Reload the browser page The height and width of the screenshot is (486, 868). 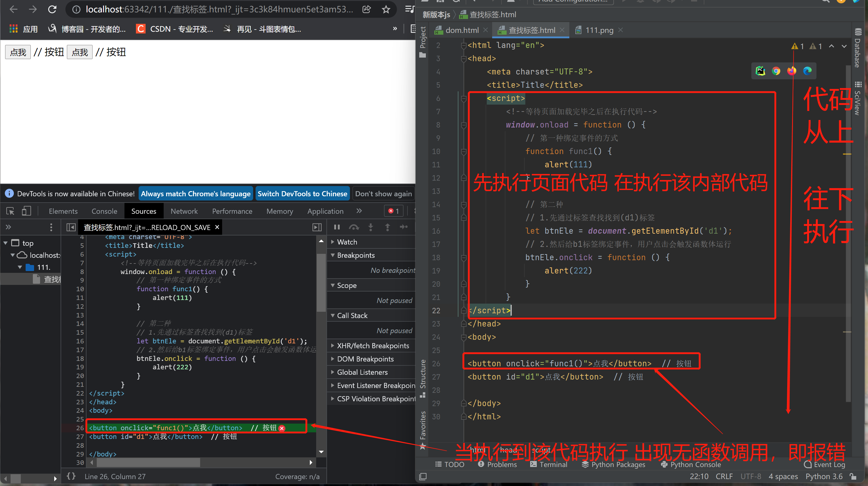(52, 9)
